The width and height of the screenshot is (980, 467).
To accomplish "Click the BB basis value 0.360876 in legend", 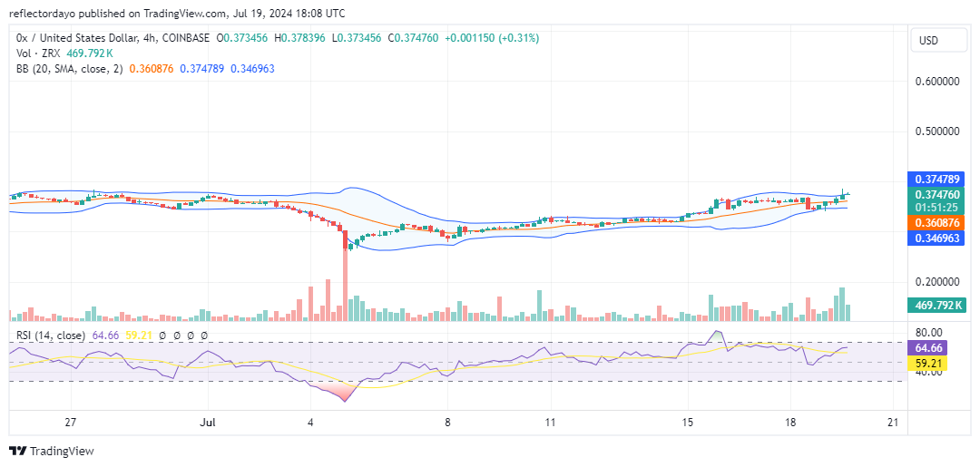I will click(152, 69).
